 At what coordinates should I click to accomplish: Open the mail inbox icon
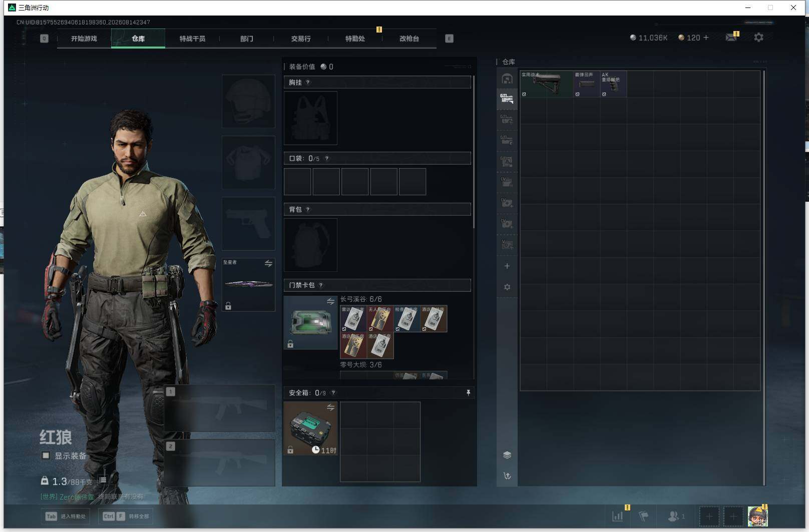pyautogui.click(x=731, y=38)
